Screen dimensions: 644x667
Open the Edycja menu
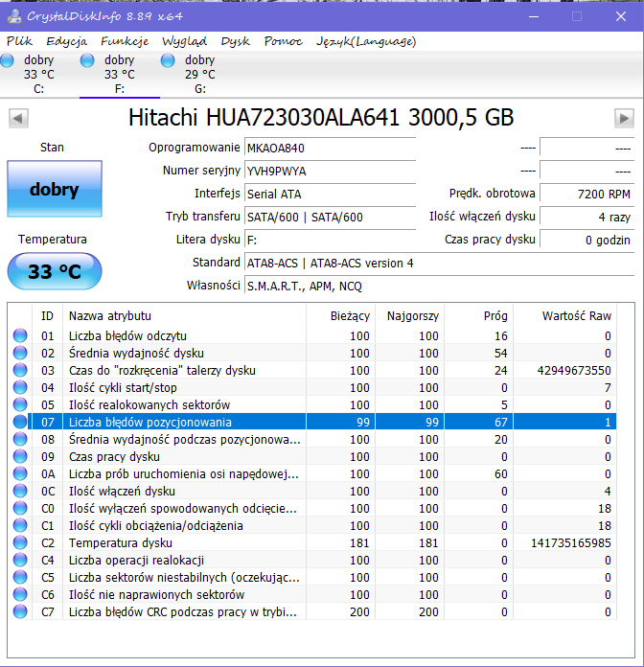[x=66, y=41]
